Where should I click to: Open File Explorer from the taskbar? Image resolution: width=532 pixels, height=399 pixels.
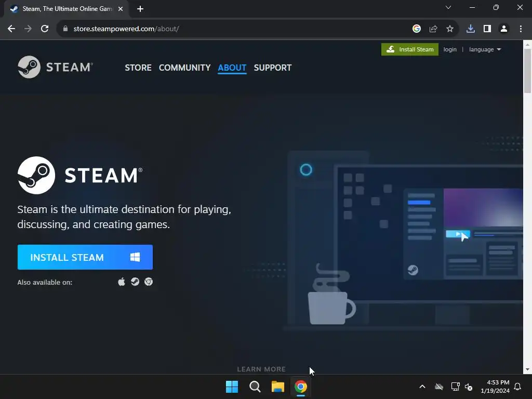pos(277,387)
